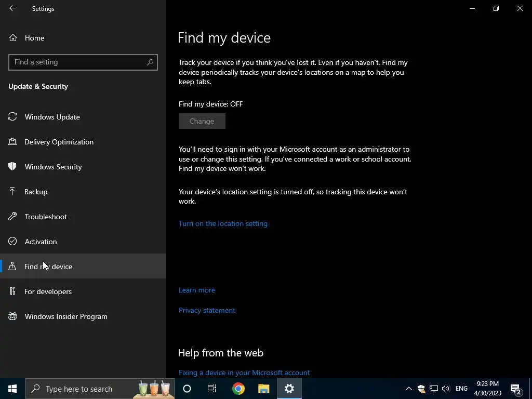
Task: Click the Settings gear on the taskbar
Action: (289, 389)
